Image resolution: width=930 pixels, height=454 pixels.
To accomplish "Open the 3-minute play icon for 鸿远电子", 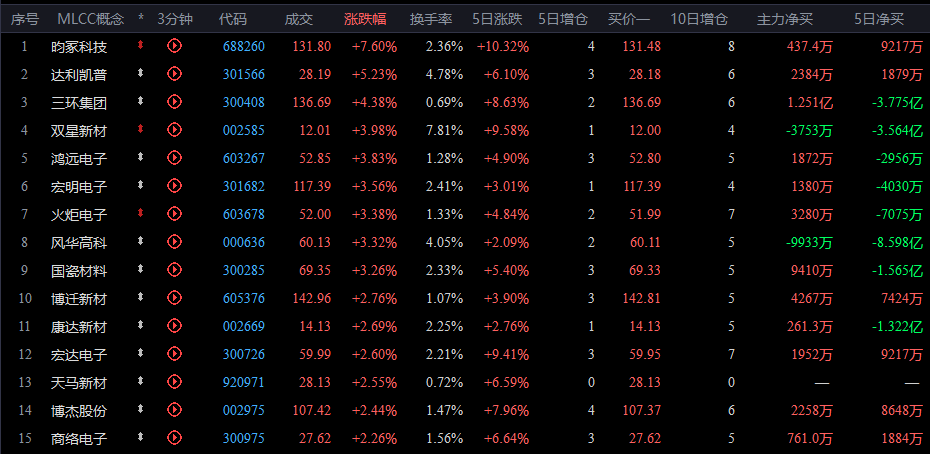I will pos(174,158).
